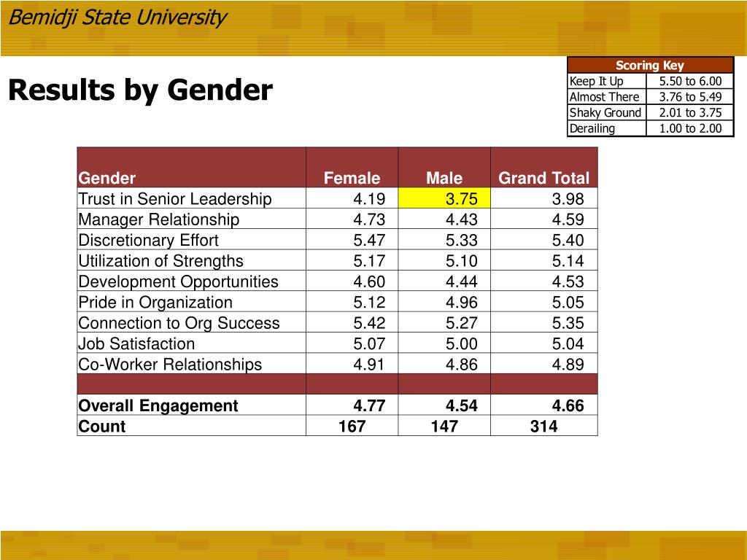This screenshot has width=747, height=560.
Task: Click the Grand Total count 314
Action: [x=543, y=426]
